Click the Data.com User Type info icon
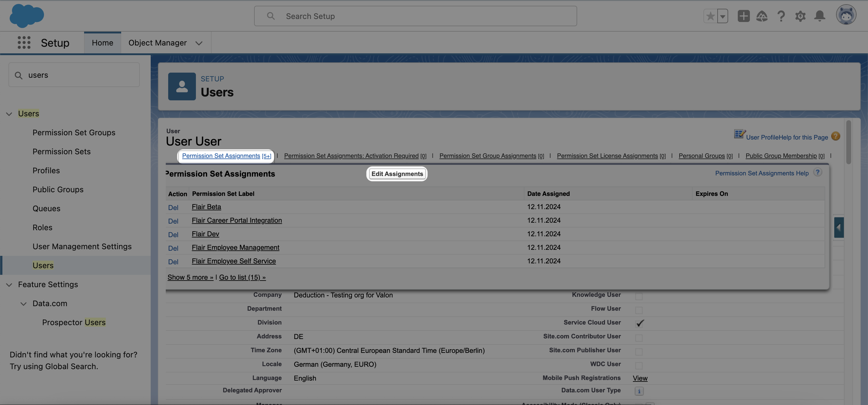868x405 pixels. pos(639,391)
